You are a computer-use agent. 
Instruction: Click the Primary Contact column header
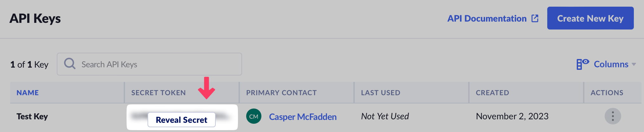(281, 93)
